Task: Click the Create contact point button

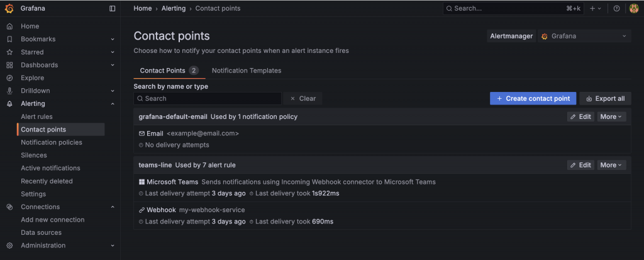Action: [533, 98]
